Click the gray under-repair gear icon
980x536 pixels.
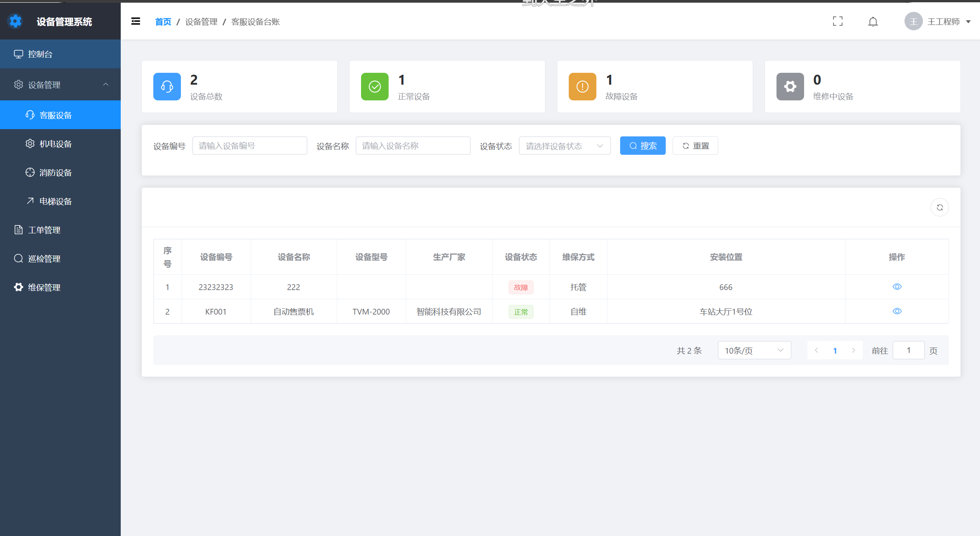[x=790, y=87]
